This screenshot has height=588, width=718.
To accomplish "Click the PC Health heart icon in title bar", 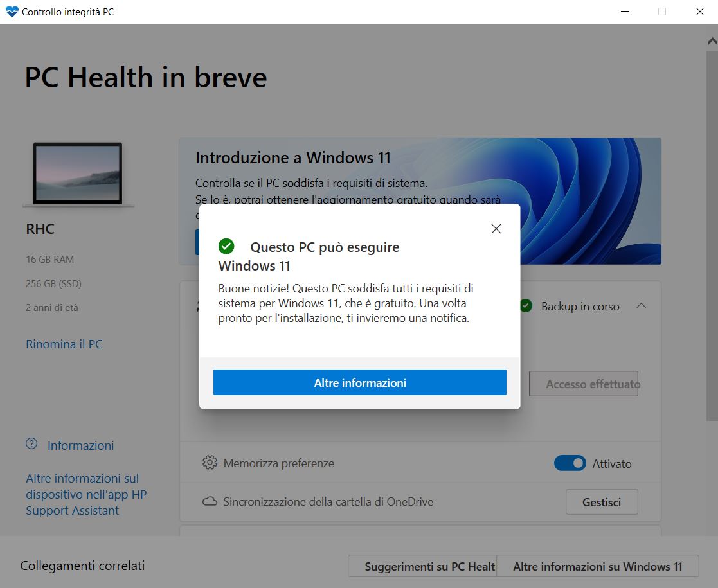I will (x=12, y=12).
